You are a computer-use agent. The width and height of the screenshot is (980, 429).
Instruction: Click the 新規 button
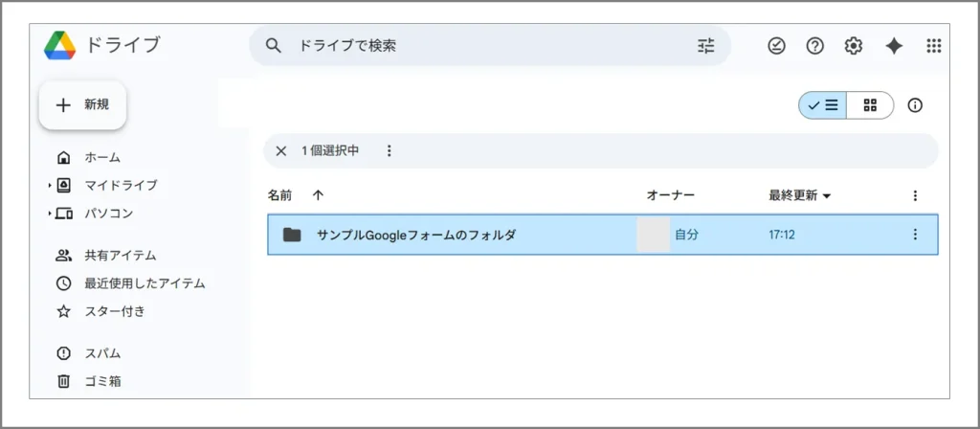(82, 105)
